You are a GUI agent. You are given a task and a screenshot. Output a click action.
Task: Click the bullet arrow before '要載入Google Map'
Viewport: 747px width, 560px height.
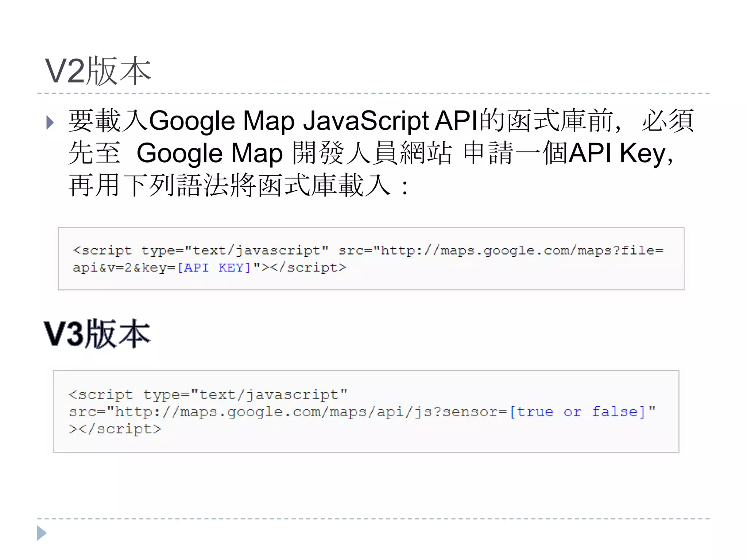coord(50,122)
